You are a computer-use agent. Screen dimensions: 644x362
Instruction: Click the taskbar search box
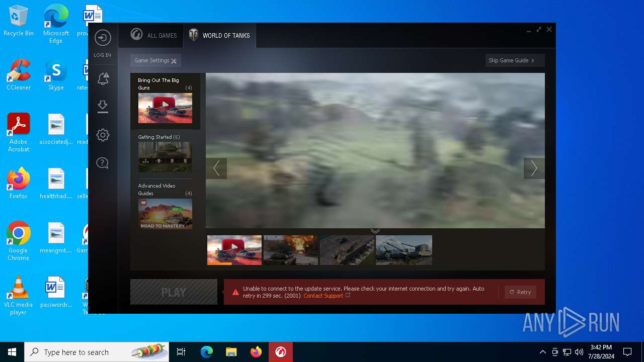click(x=97, y=352)
